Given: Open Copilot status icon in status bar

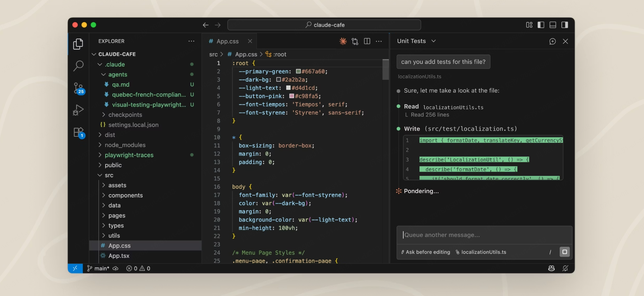Looking at the screenshot, I should pyautogui.click(x=551, y=268).
